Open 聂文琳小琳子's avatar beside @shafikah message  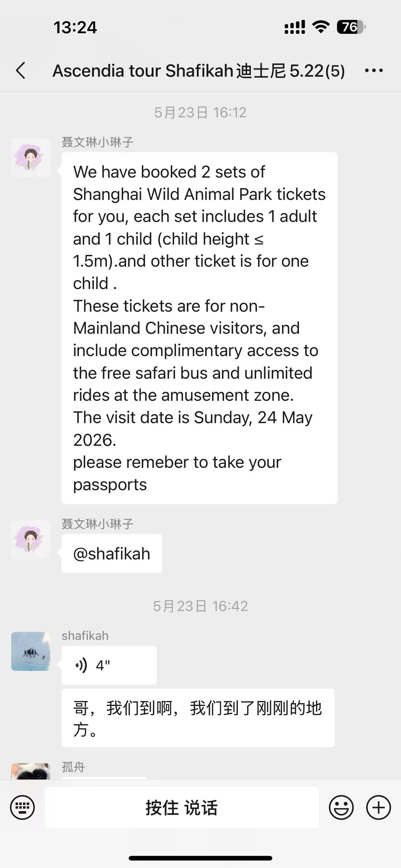[x=31, y=540]
